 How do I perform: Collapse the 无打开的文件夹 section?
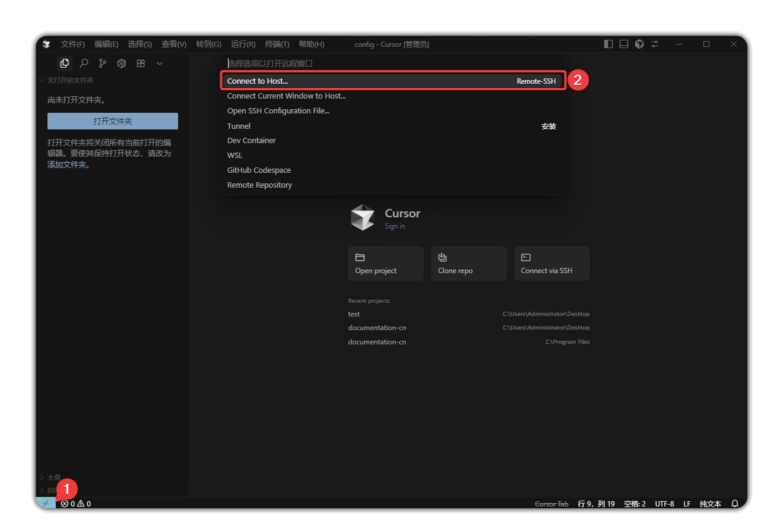(x=65, y=80)
